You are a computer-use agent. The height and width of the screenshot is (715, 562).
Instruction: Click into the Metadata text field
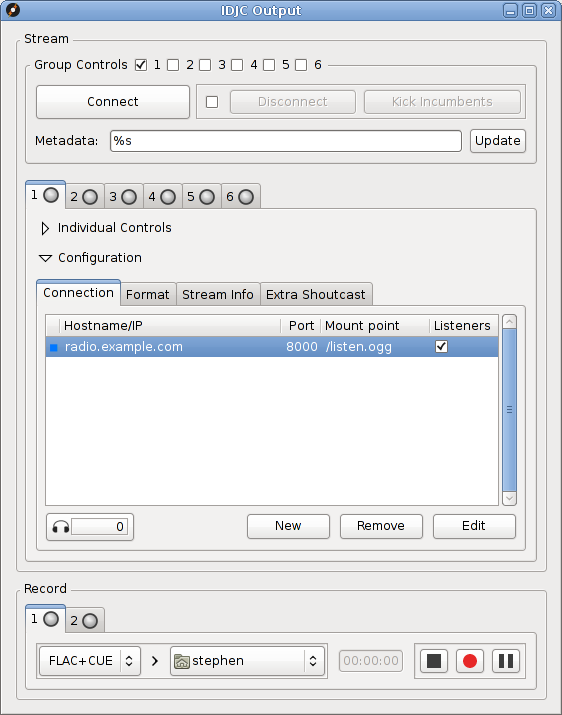(286, 141)
